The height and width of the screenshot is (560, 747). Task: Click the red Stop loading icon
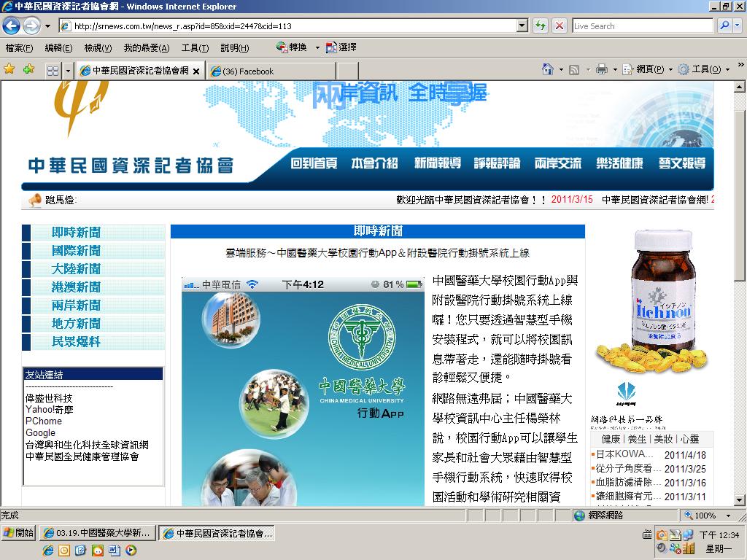coord(560,26)
